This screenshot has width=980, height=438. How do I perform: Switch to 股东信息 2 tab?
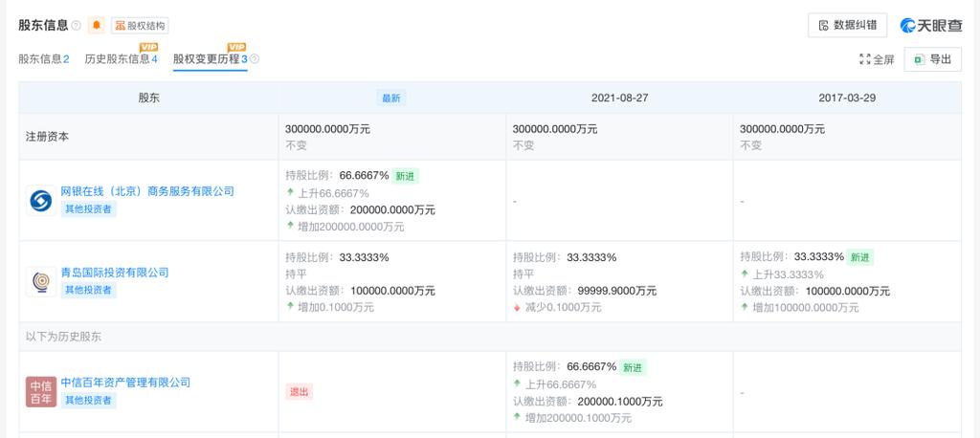pos(44,58)
